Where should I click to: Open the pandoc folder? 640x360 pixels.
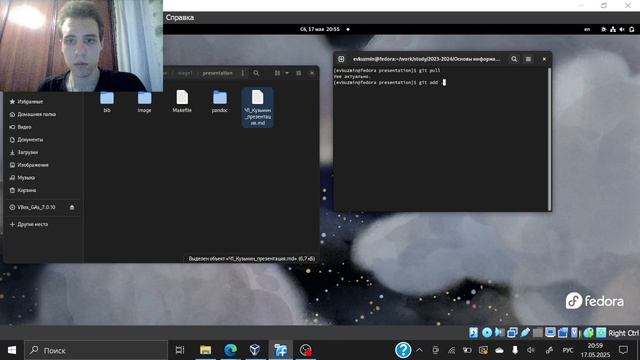coord(220,102)
